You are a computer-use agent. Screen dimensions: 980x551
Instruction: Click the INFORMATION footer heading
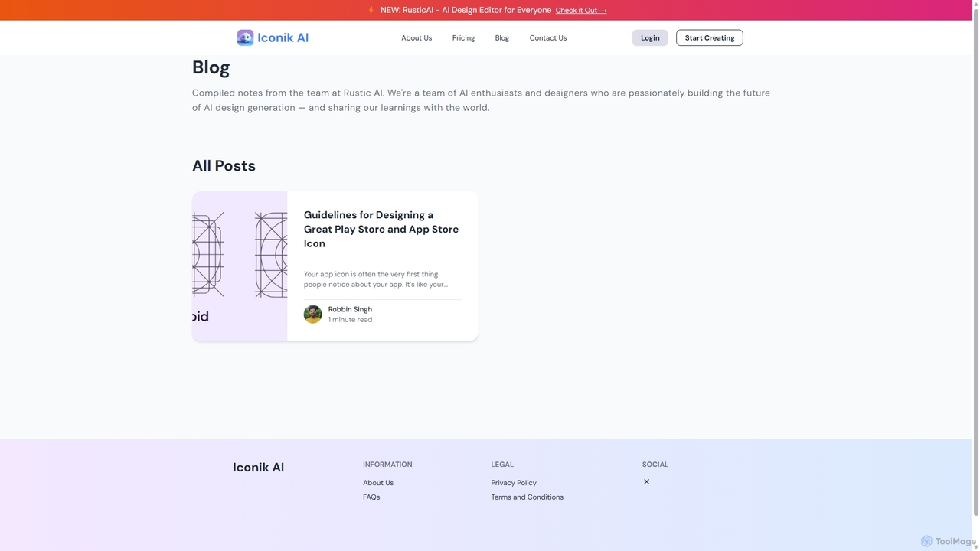[x=387, y=465]
